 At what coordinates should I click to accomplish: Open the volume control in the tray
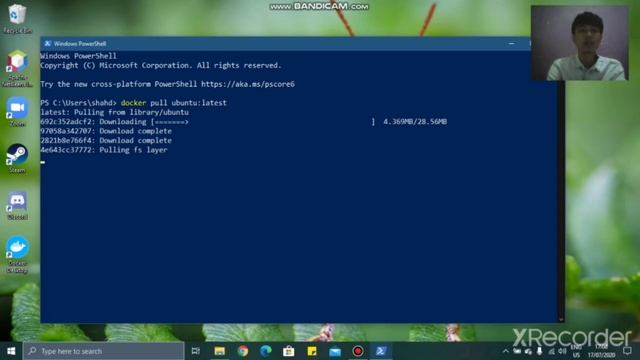coord(562,351)
